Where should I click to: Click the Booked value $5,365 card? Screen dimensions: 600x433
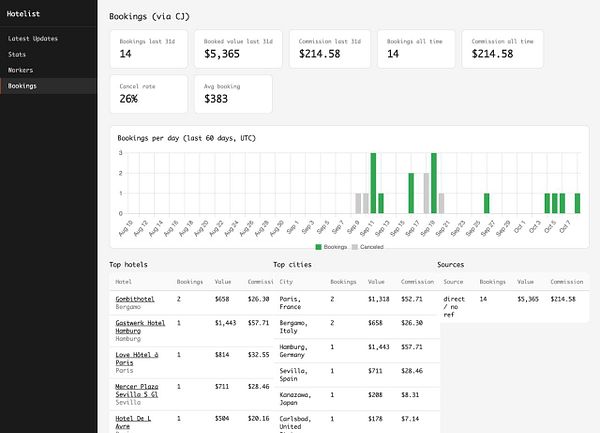pos(238,49)
